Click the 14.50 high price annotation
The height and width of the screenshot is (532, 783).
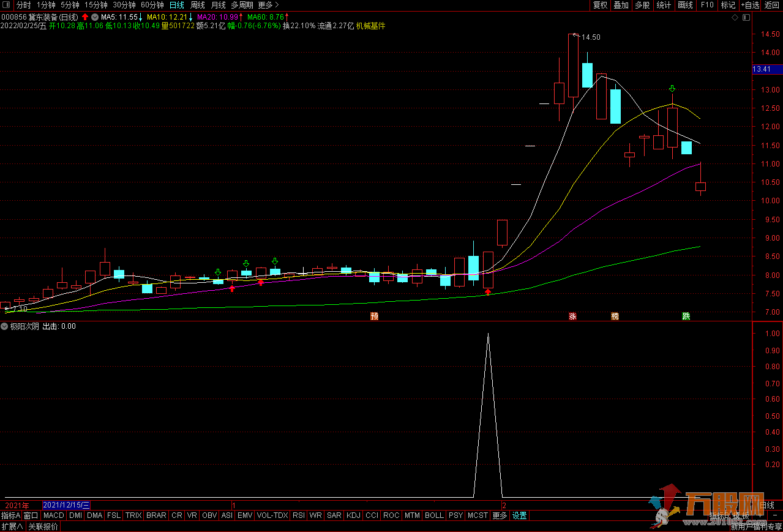point(591,37)
